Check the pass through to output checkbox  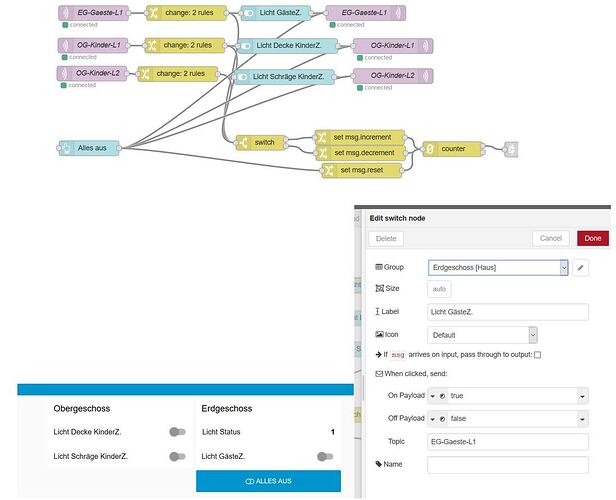(538, 355)
